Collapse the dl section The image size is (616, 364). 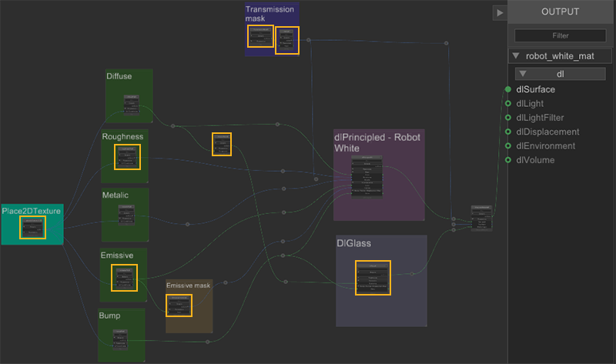[x=523, y=74]
